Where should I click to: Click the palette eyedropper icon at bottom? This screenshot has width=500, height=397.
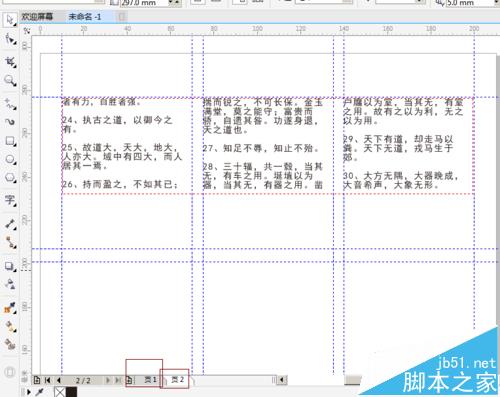(x=40, y=392)
